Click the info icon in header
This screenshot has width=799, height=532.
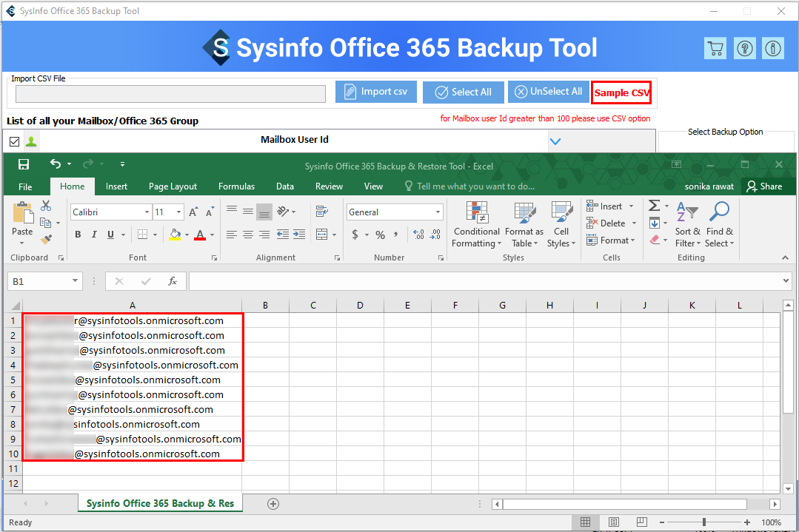[x=773, y=48]
